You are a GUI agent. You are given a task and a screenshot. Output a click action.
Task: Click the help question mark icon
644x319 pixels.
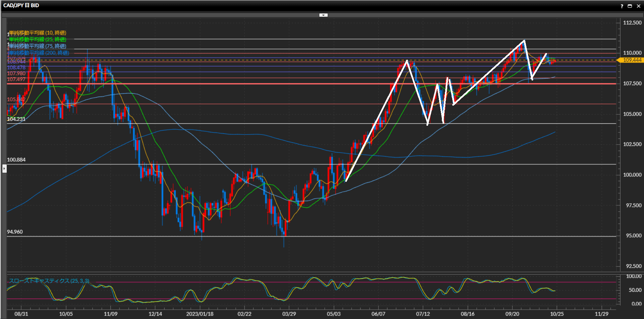(622, 6)
